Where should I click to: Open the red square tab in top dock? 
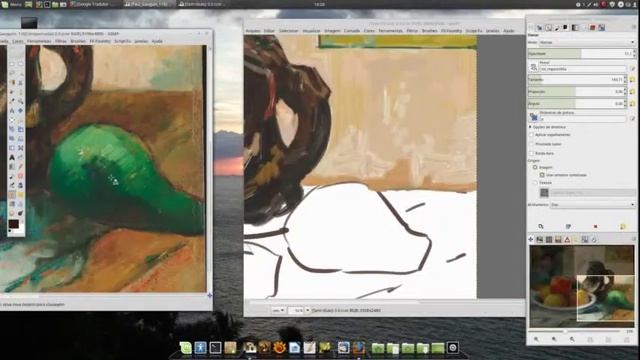(592, 28)
